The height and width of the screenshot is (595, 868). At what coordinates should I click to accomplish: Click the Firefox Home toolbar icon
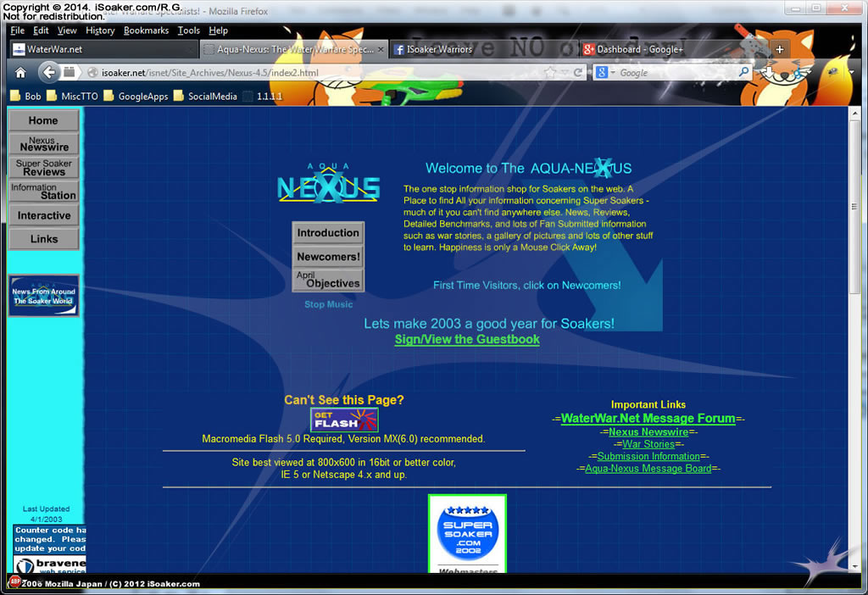point(20,73)
